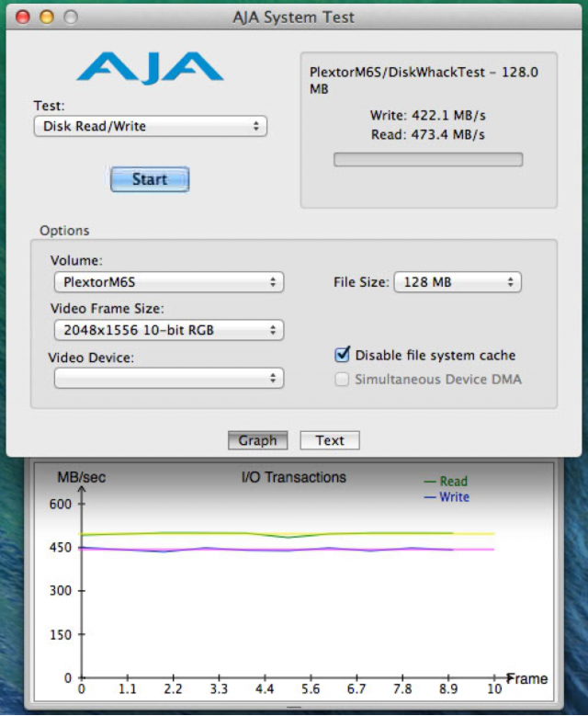Click the Write legend entry in graph

tap(447, 497)
